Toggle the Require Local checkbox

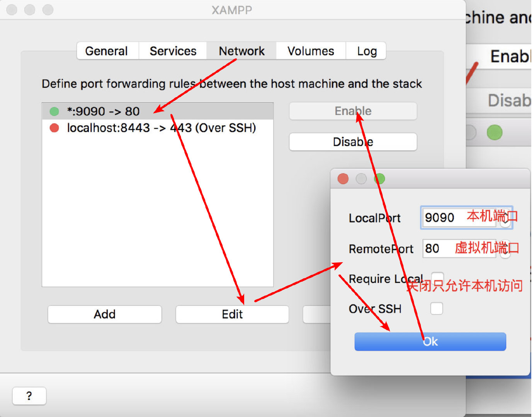pos(437,278)
